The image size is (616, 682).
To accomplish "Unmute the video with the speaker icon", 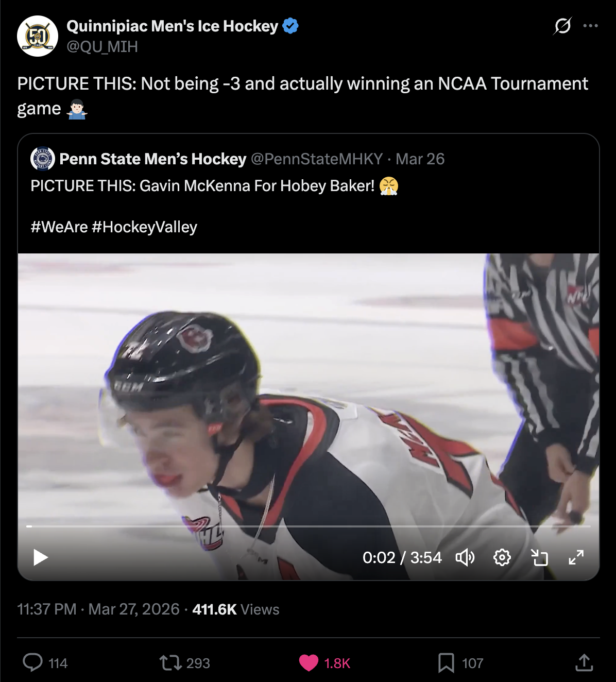I will pyautogui.click(x=465, y=557).
